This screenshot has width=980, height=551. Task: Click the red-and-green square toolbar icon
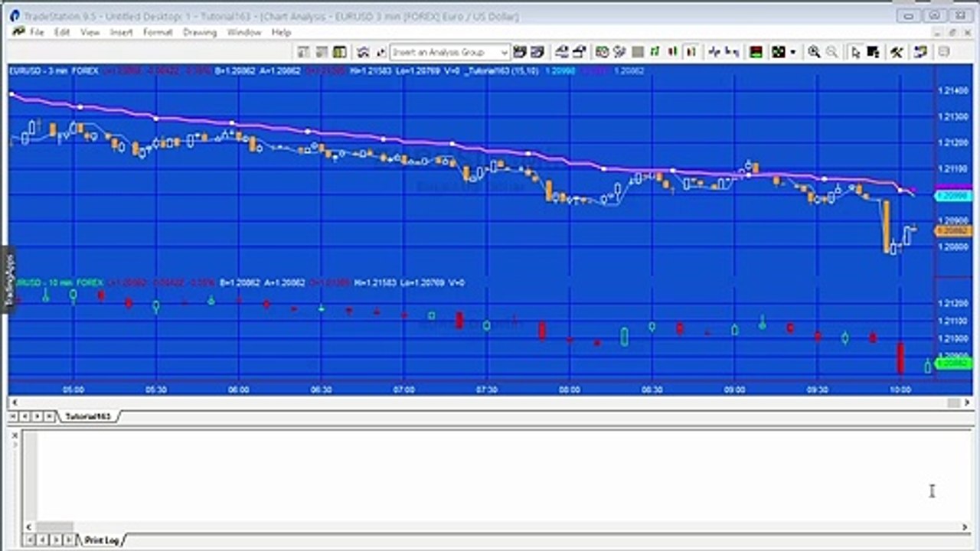tap(756, 52)
